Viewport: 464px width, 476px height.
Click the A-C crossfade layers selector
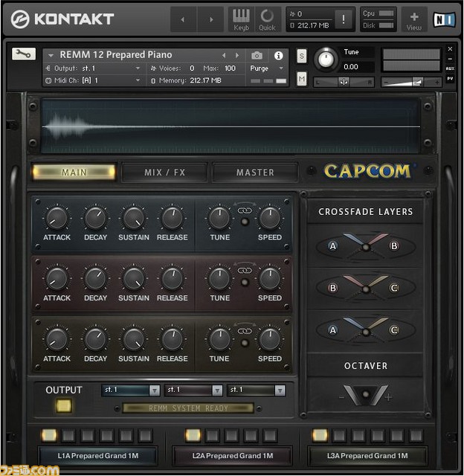365,331
